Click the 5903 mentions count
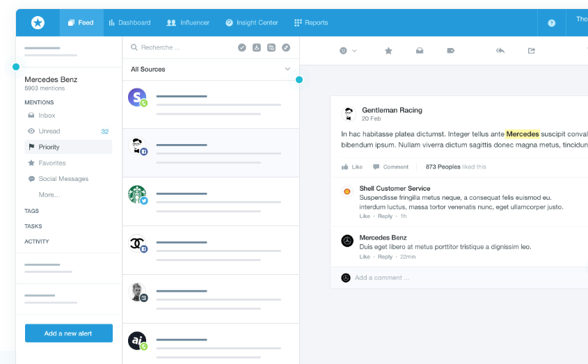The width and height of the screenshot is (588, 364). [x=45, y=88]
